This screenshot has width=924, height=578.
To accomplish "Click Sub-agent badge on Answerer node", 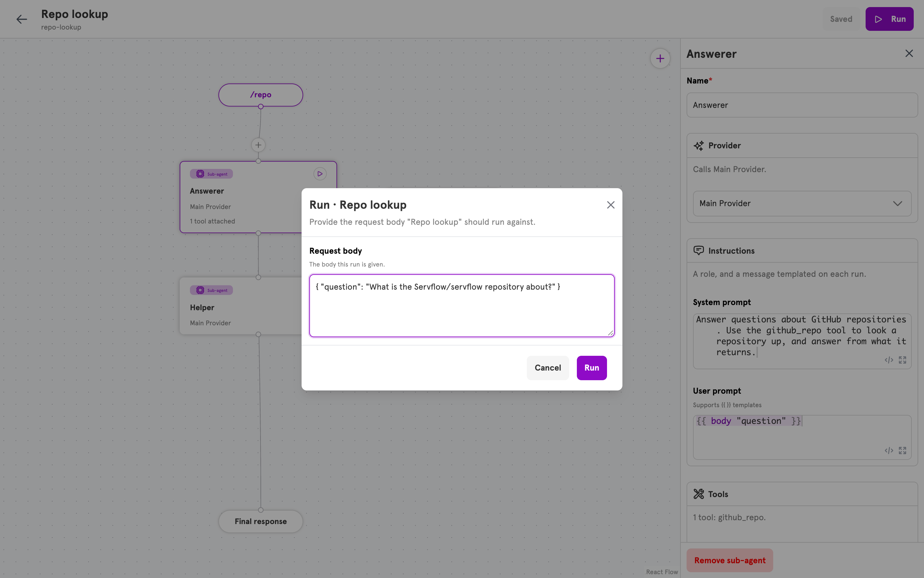I will tap(211, 174).
